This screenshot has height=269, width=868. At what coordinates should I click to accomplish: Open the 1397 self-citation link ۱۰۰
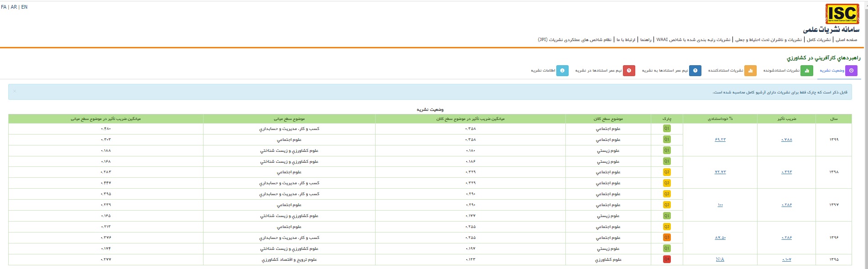[x=720, y=205]
